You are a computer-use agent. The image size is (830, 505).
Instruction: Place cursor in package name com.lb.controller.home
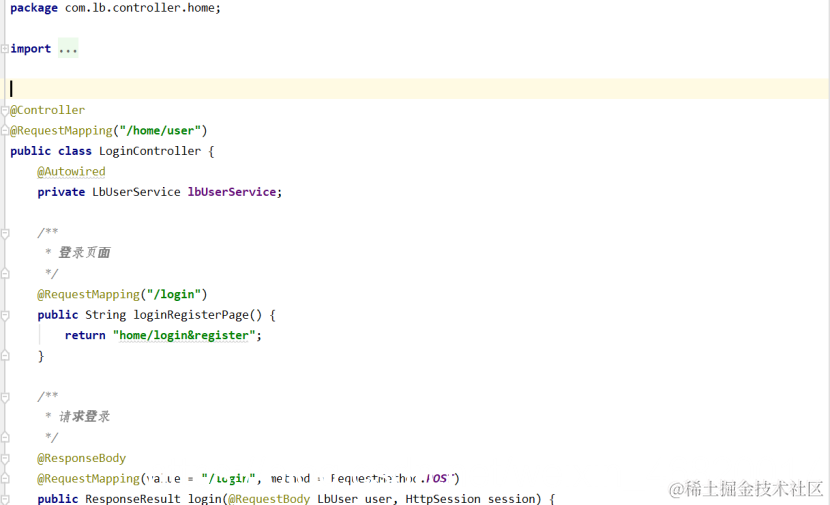coord(140,8)
